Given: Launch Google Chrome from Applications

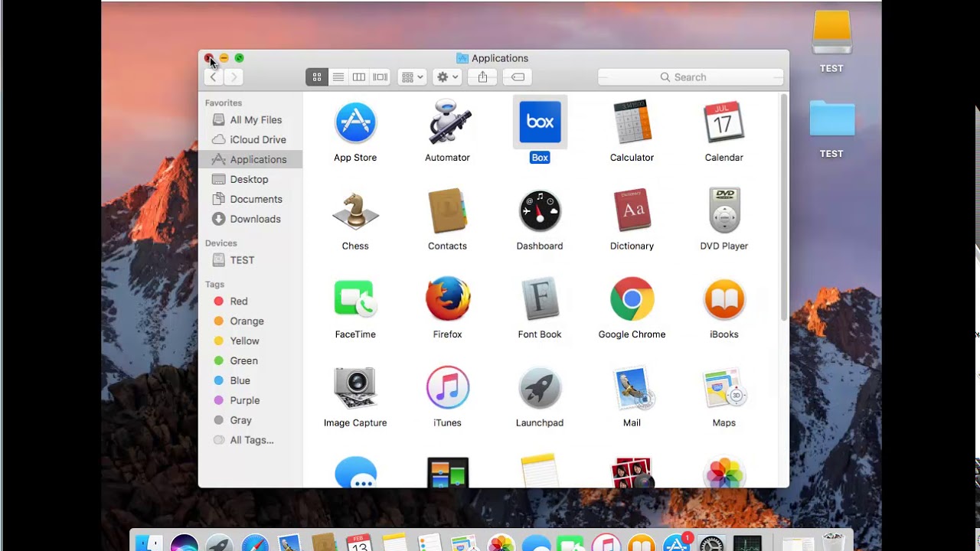Looking at the screenshot, I should [632, 299].
